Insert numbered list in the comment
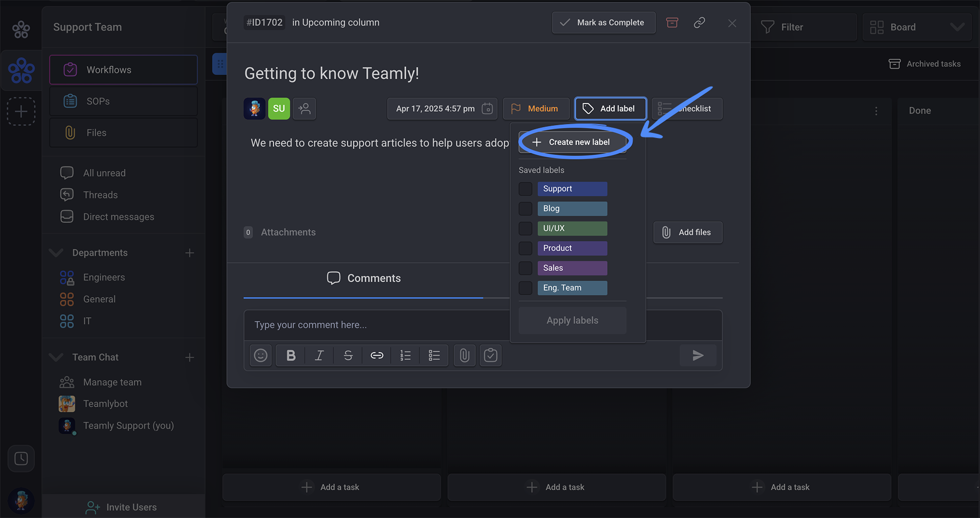Image resolution: width=980 pixels, height=518 pixels. point(405,355)
